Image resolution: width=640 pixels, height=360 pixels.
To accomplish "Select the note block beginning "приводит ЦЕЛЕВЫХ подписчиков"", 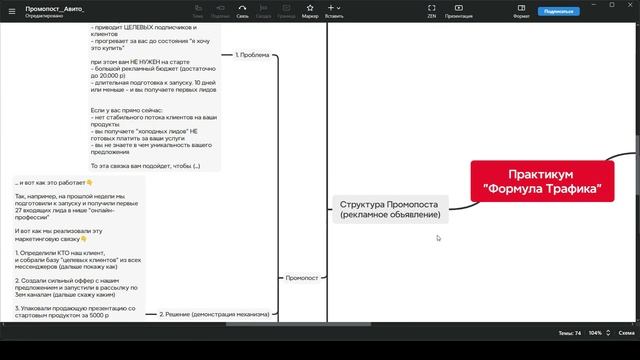I will 154,97.
